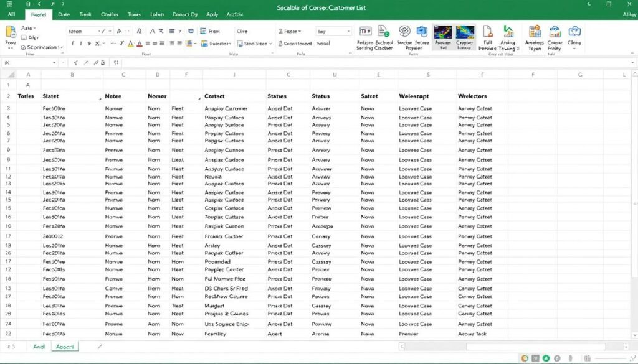The height and width of the screenshot is (364, 638).
Task: Open the Date ribbon tab
Action: [64, 14]
